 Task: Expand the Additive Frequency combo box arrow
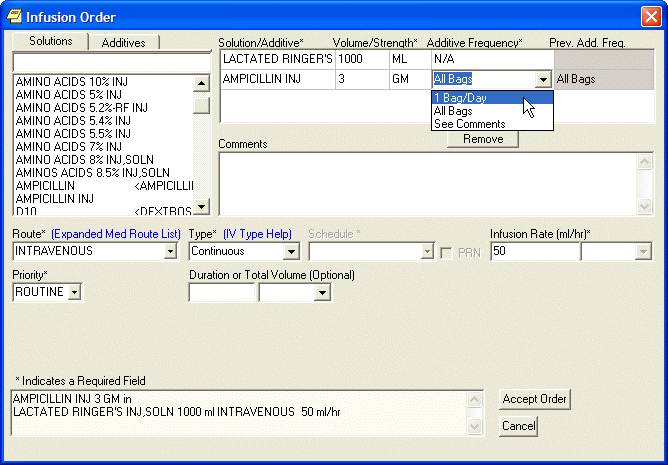point(542,79)
